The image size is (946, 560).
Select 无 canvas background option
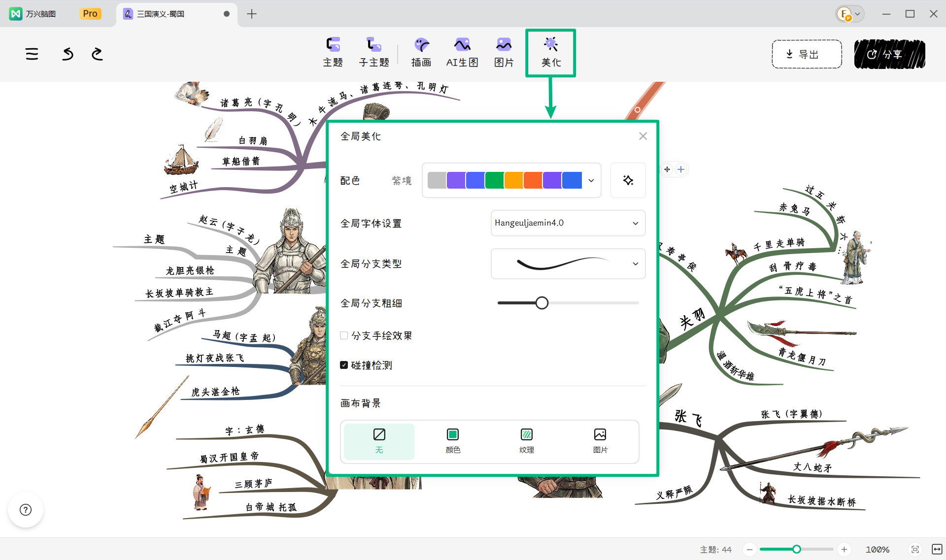[379, 441]
